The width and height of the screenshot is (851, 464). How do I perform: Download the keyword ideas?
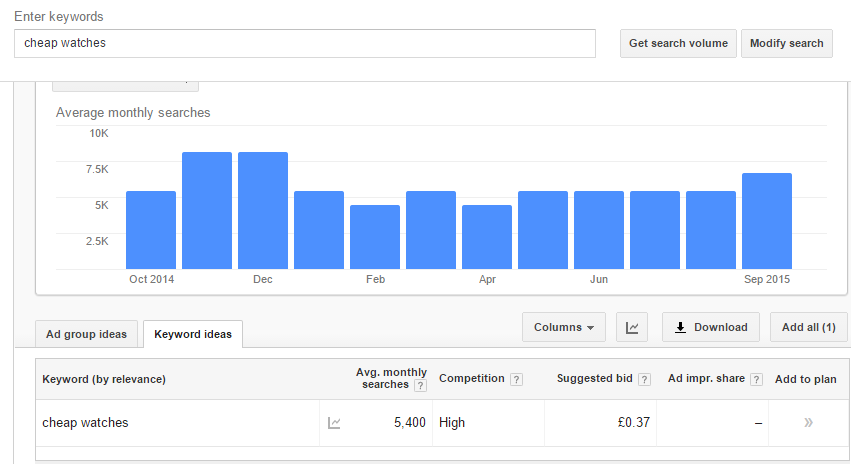[710, 327]
